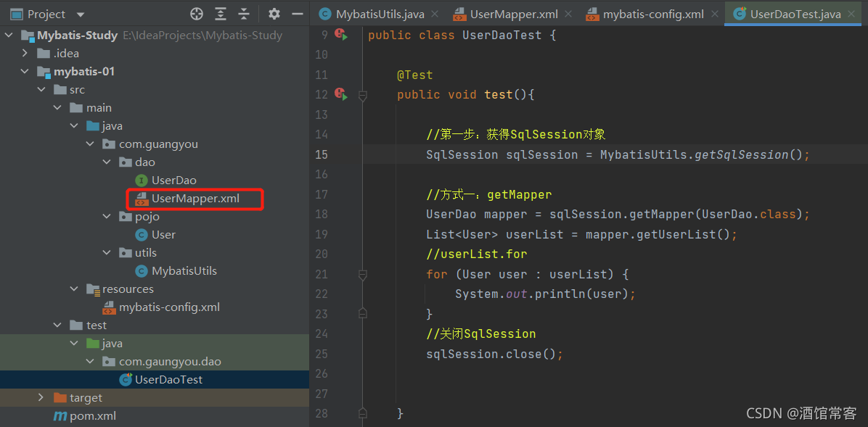Image resolution: width=868 pixels, height=427 pixels.
Task: Click the test java folder icon
Action: click(x=92, y=344)
